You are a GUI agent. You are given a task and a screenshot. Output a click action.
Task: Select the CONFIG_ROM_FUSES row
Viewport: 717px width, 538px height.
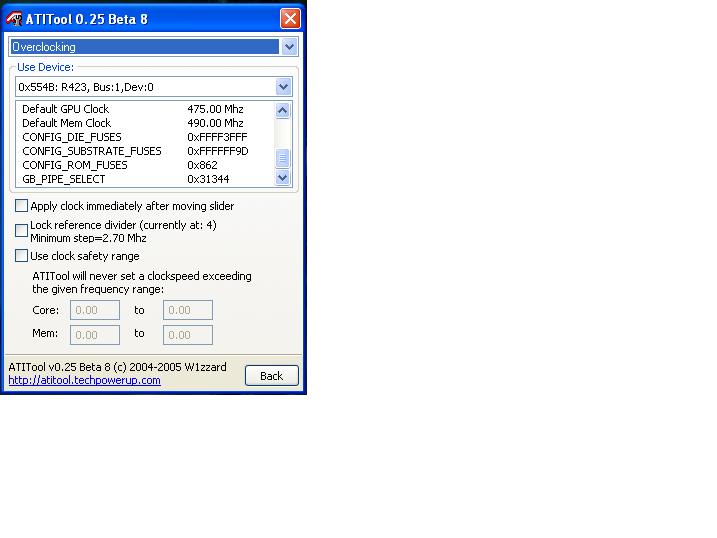point(145,165)
